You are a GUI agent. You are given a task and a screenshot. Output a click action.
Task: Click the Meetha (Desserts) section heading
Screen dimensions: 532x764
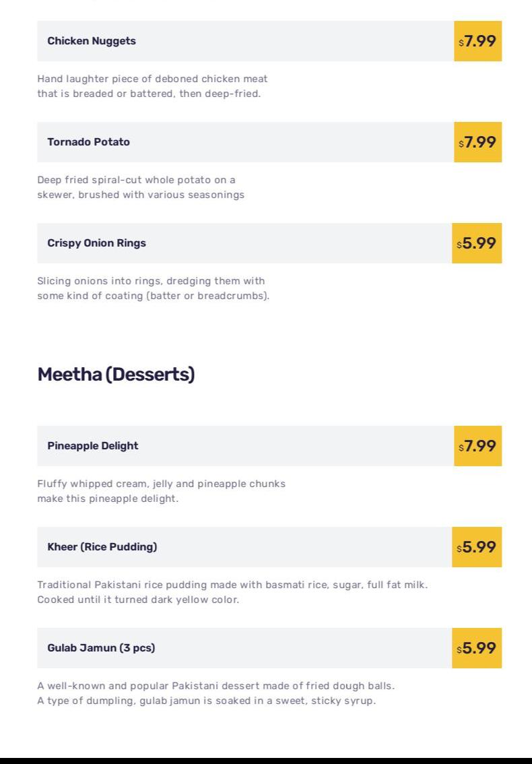point(116,375)
